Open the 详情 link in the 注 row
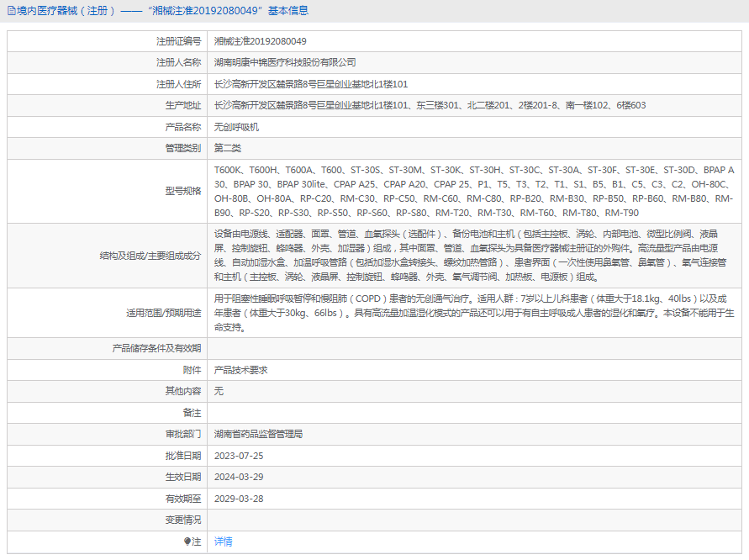Screen dimensions: 749x560 [223, 542]
